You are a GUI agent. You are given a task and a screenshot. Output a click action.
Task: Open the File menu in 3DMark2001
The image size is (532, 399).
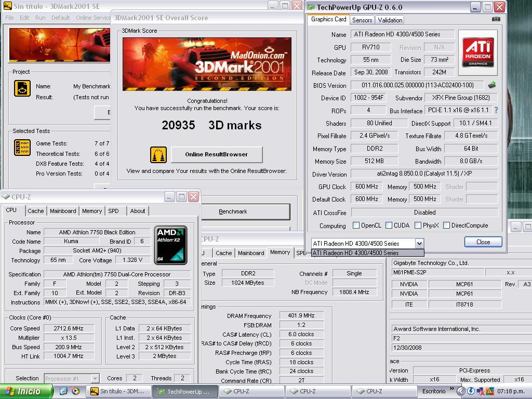pos(9,18)
